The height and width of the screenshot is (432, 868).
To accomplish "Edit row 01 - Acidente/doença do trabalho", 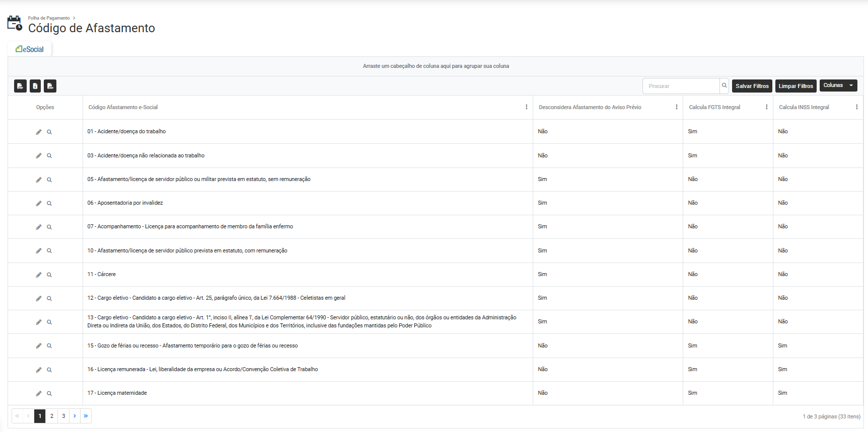I will 39,132.
